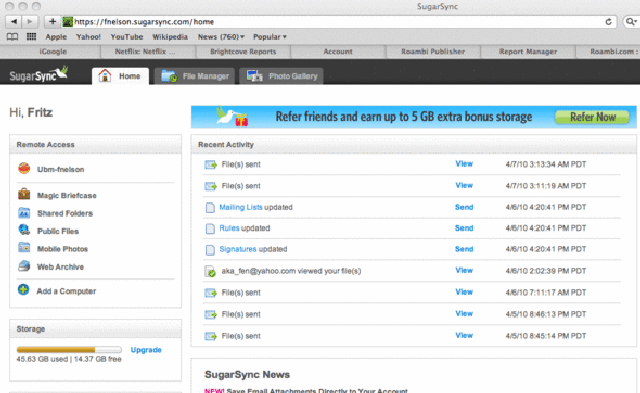The image size is (640, 393).
Task: Select the Home tab
Action: coord(120,76)
